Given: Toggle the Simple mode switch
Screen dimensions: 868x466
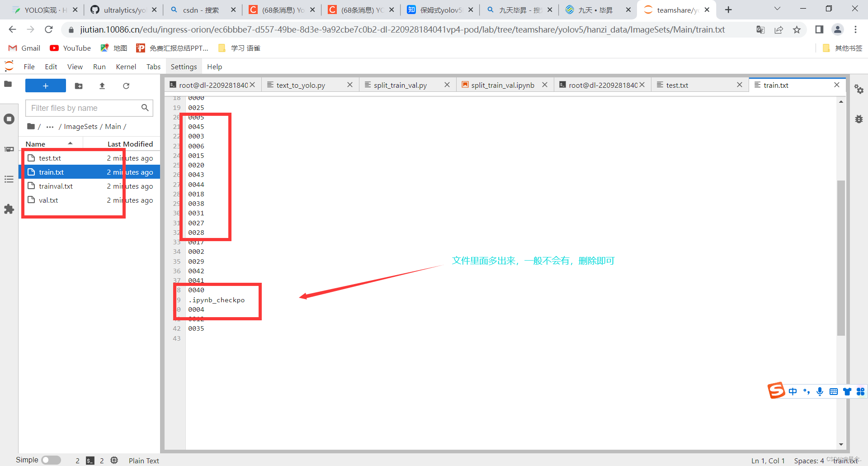Looking at the screenshot, I should (51, 460).
